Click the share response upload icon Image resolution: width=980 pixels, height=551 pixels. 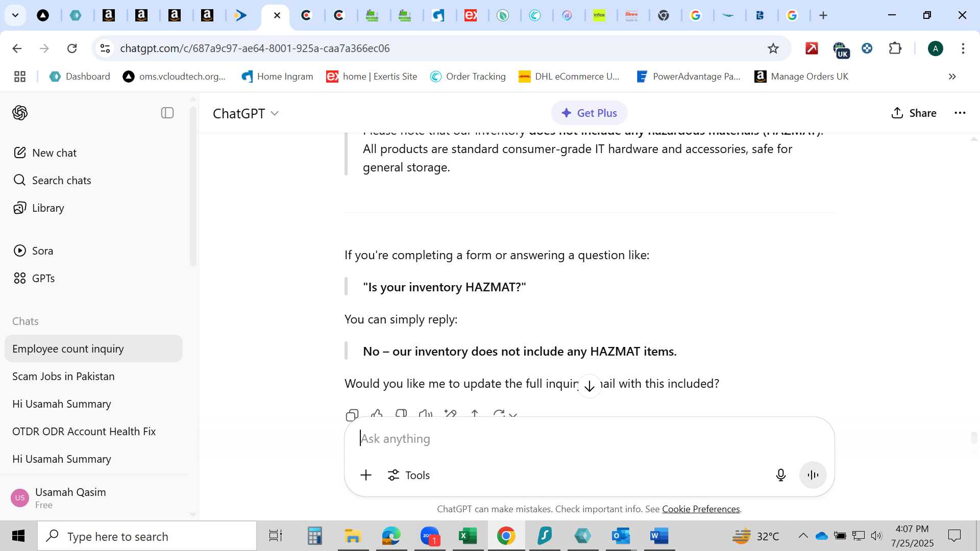click(475, 414)
